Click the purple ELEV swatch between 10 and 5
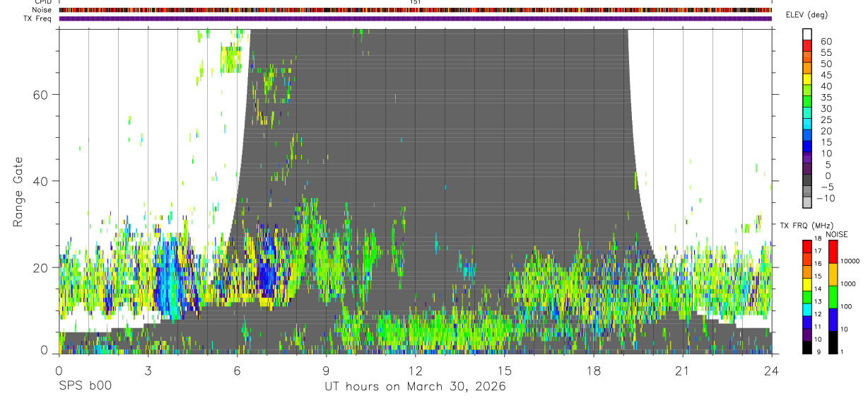868x401 pixels. [x=807, y=158]
